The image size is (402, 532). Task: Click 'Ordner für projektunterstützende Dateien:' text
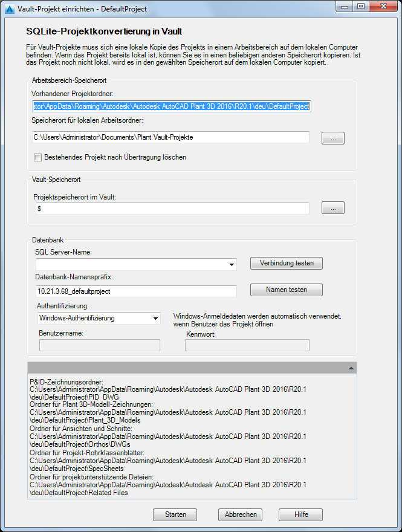(91, 477)
